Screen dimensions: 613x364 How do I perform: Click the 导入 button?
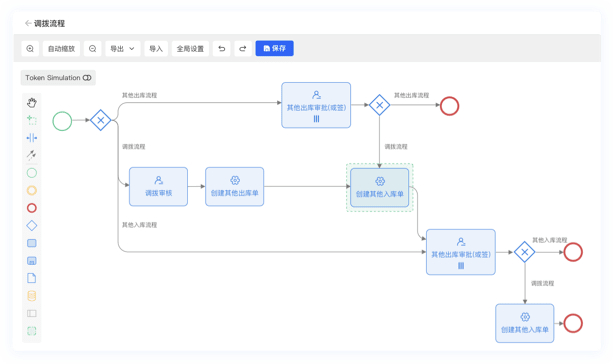(156, 49)
